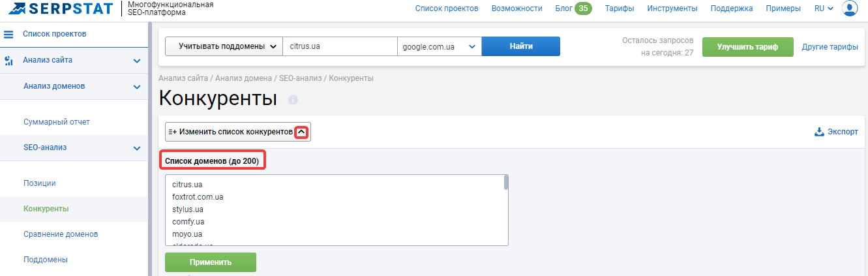
Task: Click the green Применить button
Action: [211, 262]
